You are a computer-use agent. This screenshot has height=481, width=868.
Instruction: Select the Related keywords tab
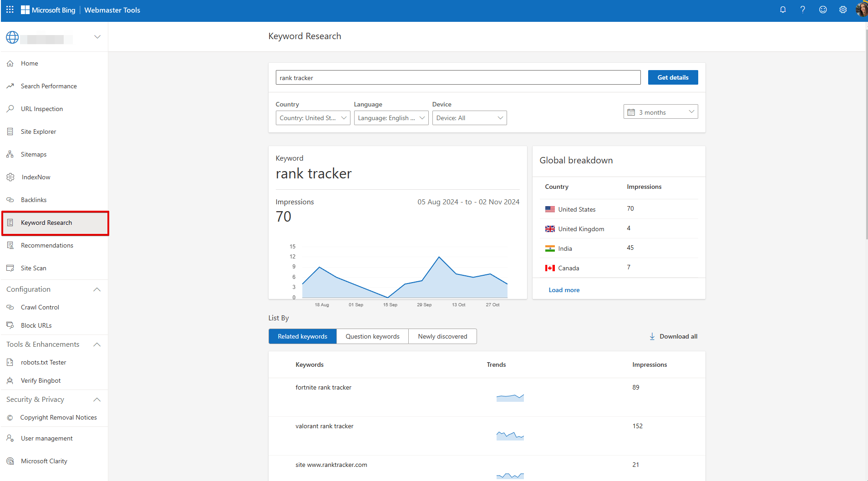[303, 336]
